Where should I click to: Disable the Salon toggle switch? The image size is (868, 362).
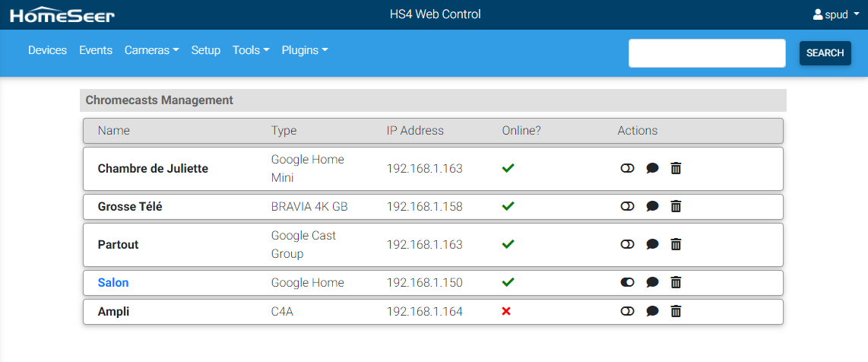pyautogui.click(x=627, y=283)
